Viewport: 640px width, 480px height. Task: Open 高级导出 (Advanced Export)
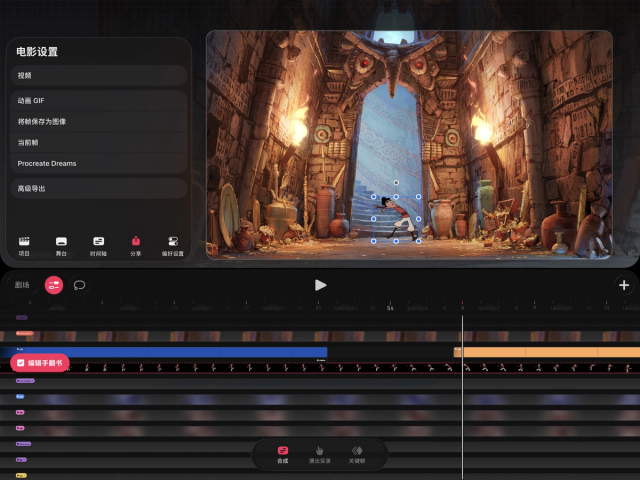pos(98,188)
